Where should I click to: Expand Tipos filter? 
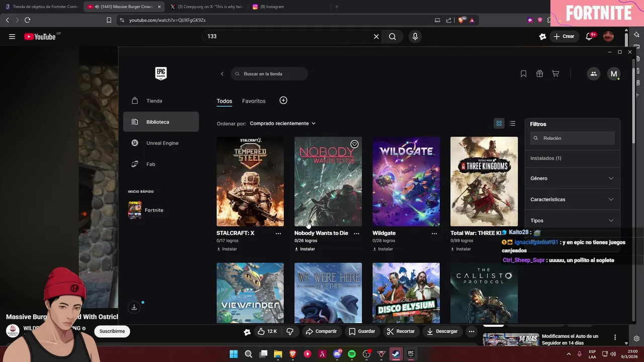coord(572,221)
